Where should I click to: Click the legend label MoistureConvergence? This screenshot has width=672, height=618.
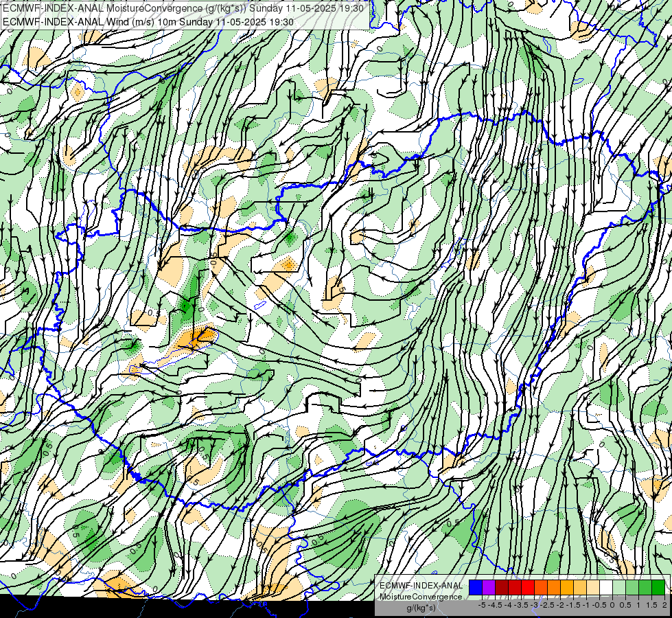421,597
